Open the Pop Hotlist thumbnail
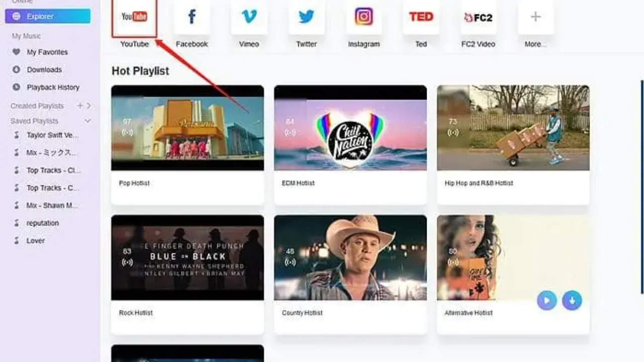 [x=187, y=128]
